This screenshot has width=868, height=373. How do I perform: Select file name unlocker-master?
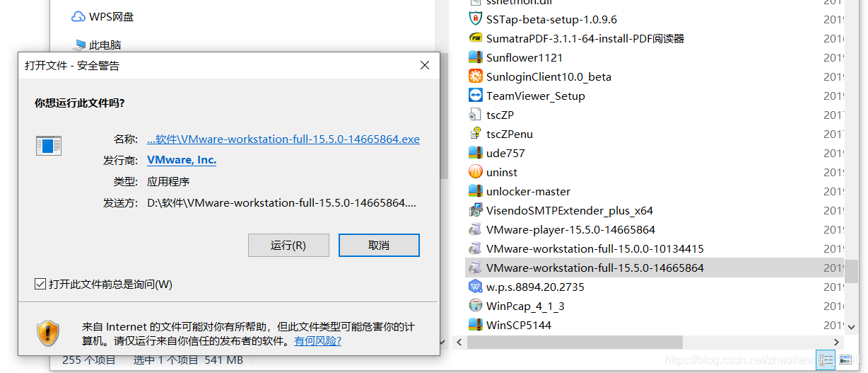tap(528, 191)
